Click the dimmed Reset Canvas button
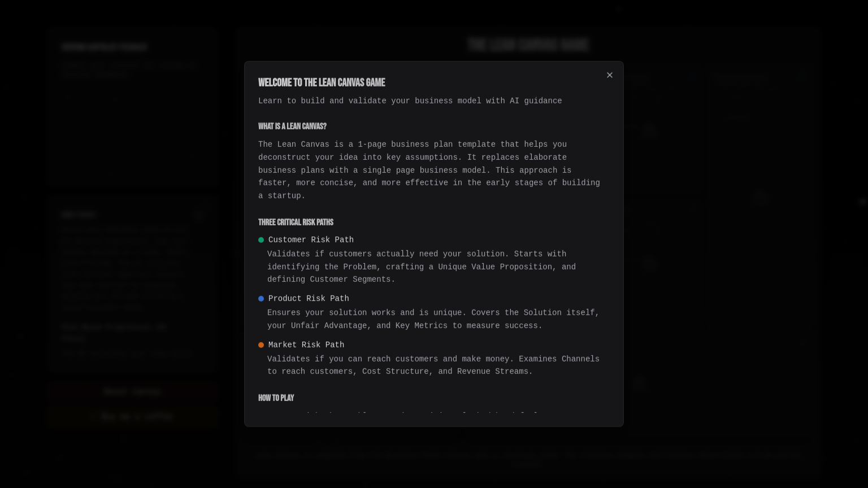The image size is (868, 488). [x=133, y=391]
